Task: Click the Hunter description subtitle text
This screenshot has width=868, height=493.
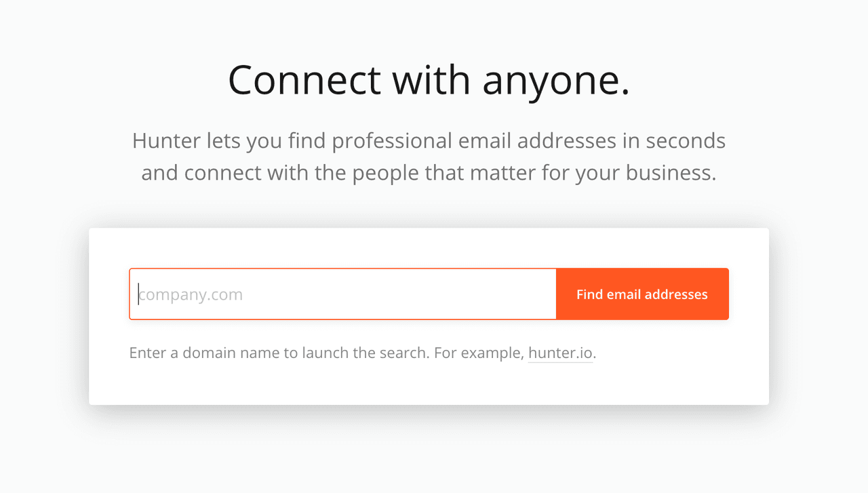Action: (429, 156)
